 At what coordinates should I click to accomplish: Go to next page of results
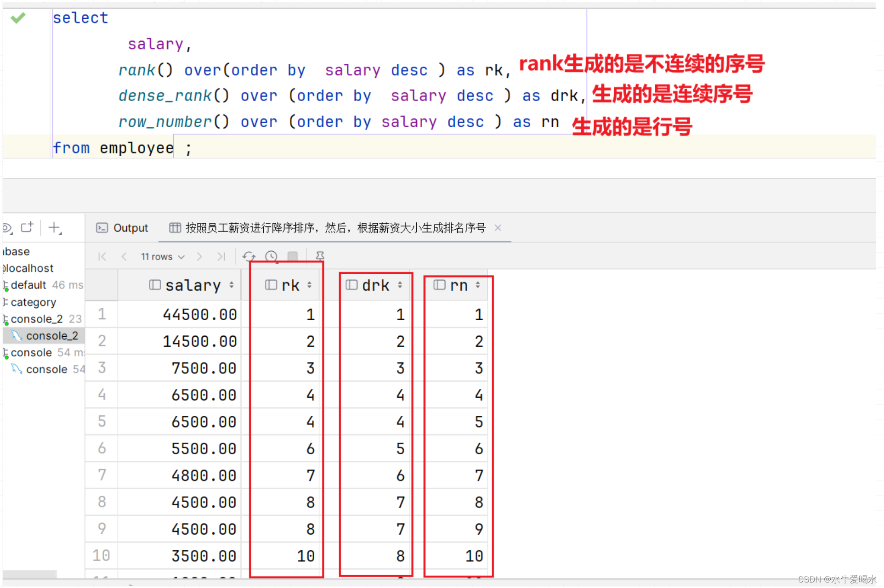tap(199, 256)
